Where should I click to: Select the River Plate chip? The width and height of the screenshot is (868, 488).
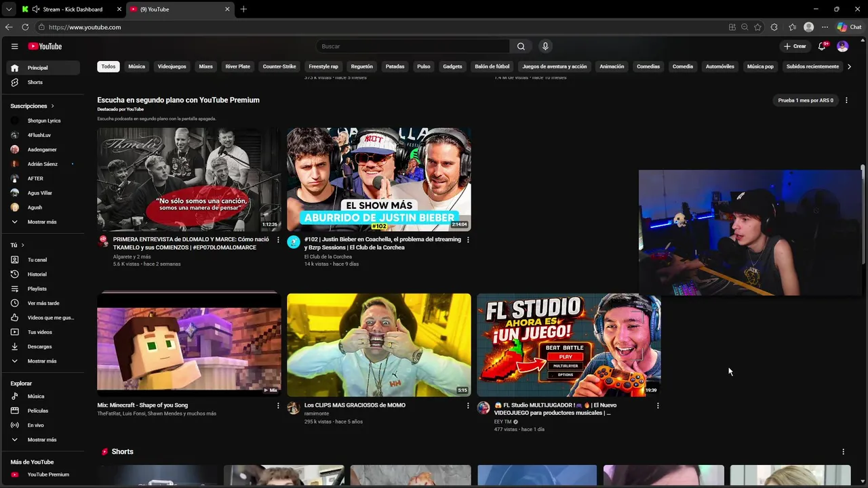[x=238, y=66]
